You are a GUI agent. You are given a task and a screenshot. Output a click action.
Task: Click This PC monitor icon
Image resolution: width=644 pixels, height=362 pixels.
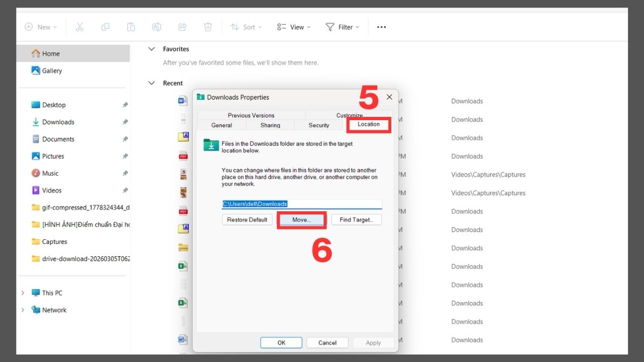coord(36,293)
